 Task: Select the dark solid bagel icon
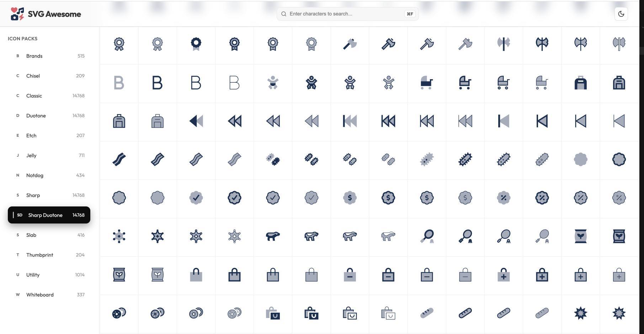pyautogui.click(x=119, y=313)
